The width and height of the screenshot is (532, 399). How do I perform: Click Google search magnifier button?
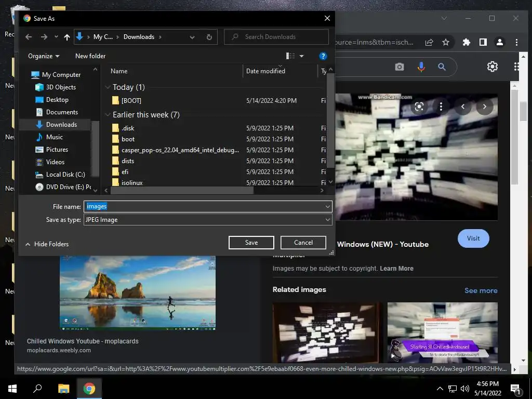coord(442,67)
